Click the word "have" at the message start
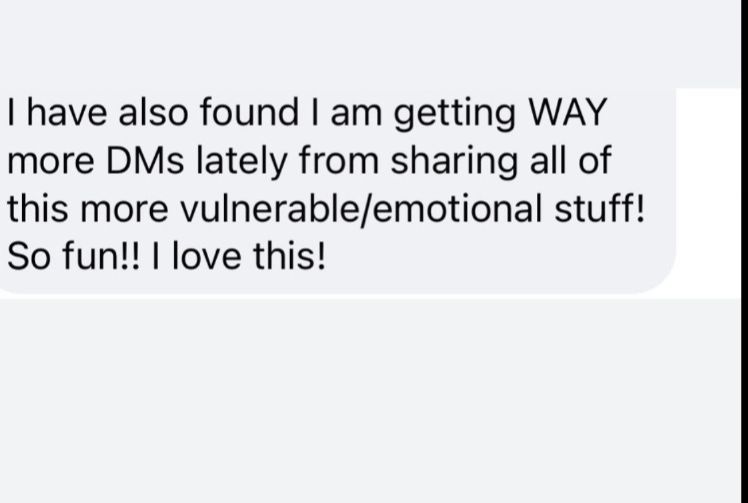 click(x=67, y=113)
